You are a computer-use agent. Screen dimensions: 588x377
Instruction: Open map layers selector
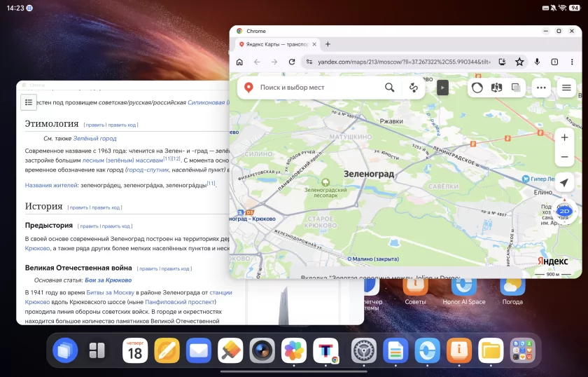[x=516, y=88]
